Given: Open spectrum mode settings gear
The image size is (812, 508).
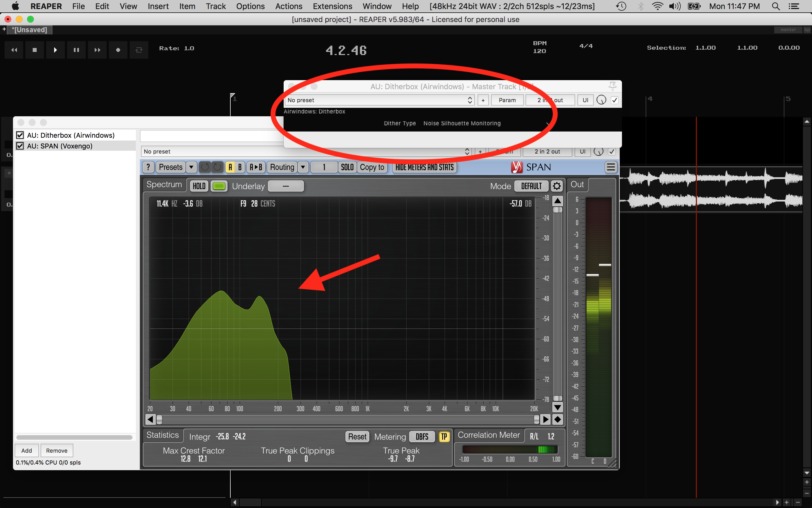Looking at the screenshot, I should pyautogui.click(x=557, y=186).
